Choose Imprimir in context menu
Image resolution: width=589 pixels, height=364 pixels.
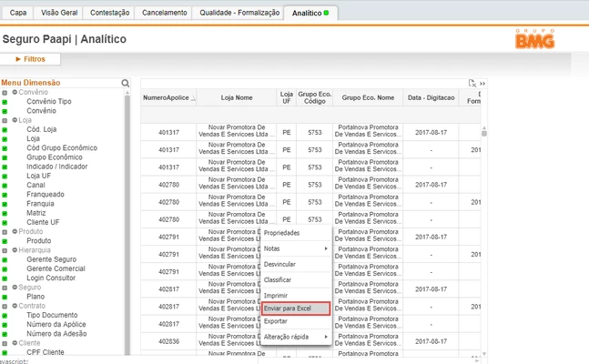pyautogui.click(x=296, y=295)
